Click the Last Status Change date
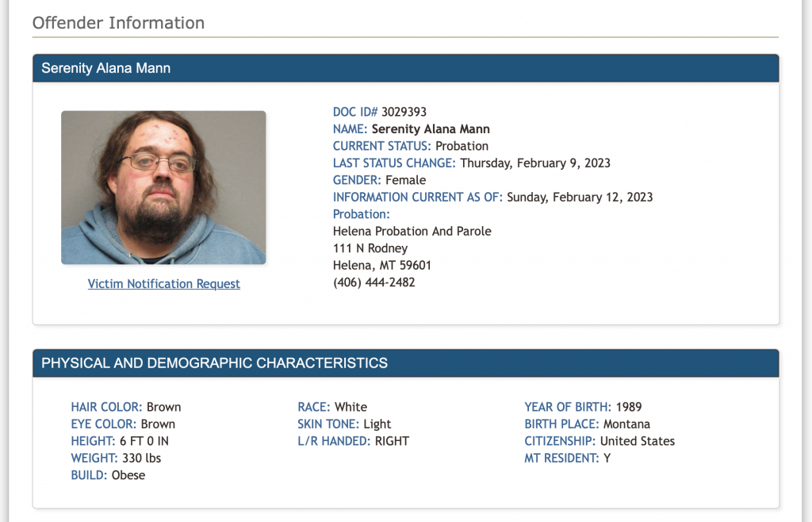Screen dimensions: 812x522 click(535, 163)
